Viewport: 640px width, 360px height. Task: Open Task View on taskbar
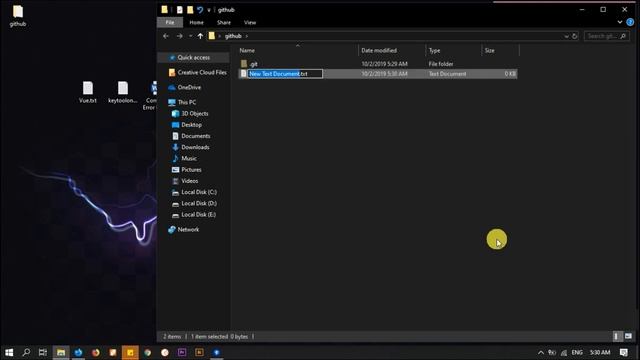pyautogui.click(x=43, y=352)
